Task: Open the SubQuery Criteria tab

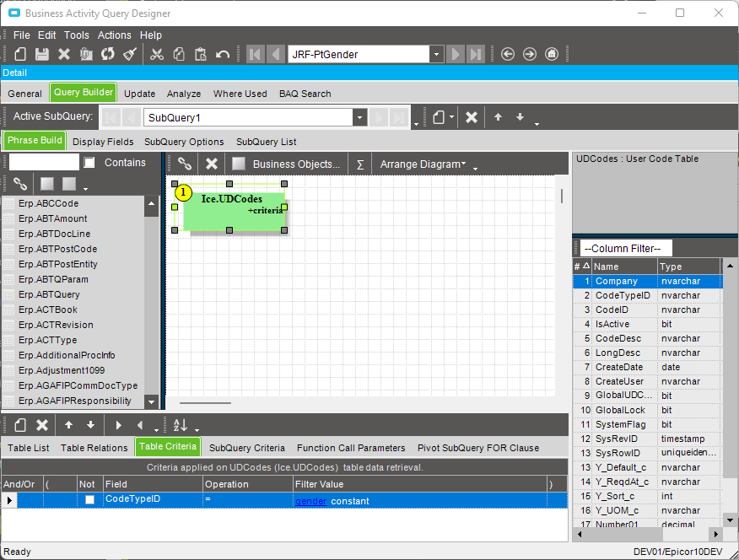Action: pyautogui.click(x=247, y=448)
